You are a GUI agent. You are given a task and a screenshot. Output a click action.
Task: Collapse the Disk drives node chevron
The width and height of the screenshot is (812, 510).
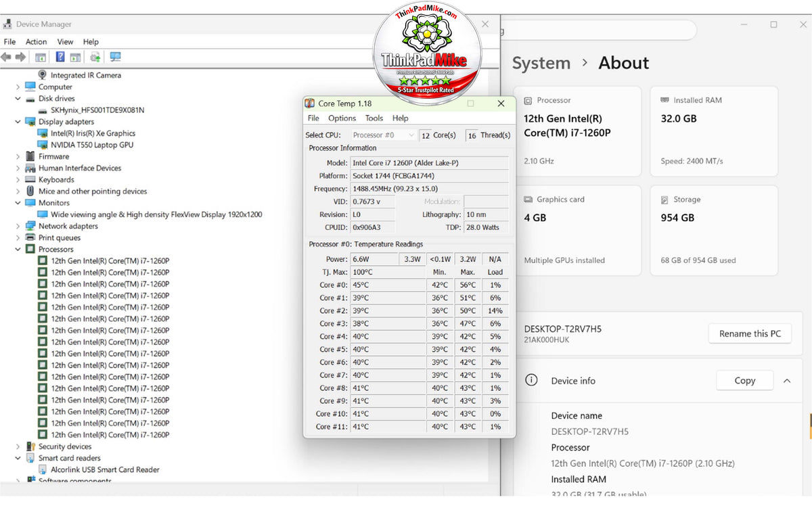click(x=18, y=99)
